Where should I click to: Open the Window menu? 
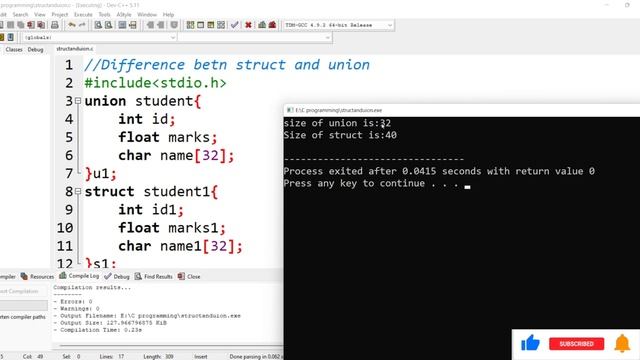(x=147, y=15)
